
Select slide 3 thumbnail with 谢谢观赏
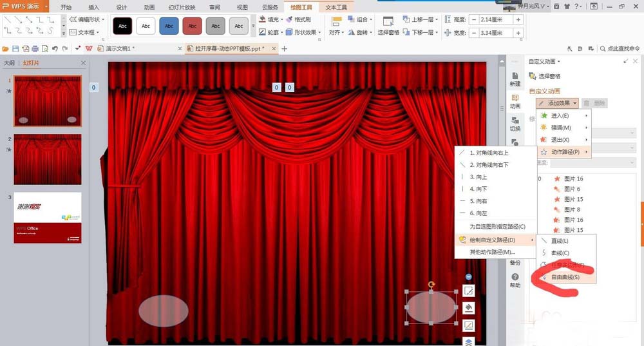pos(48,218)
